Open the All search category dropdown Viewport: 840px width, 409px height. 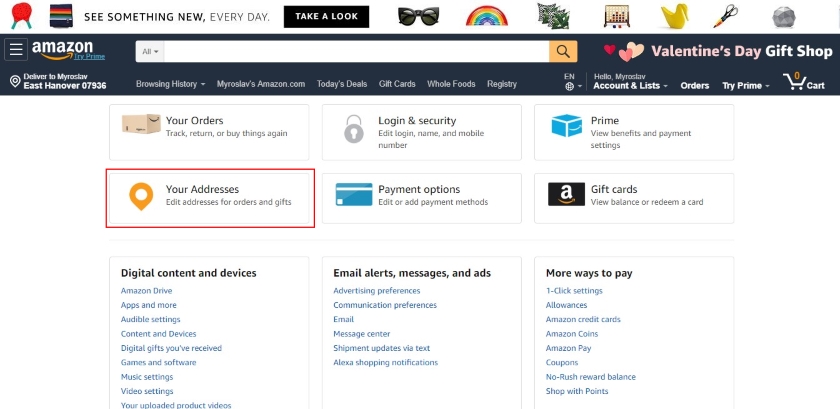point(150,51)
